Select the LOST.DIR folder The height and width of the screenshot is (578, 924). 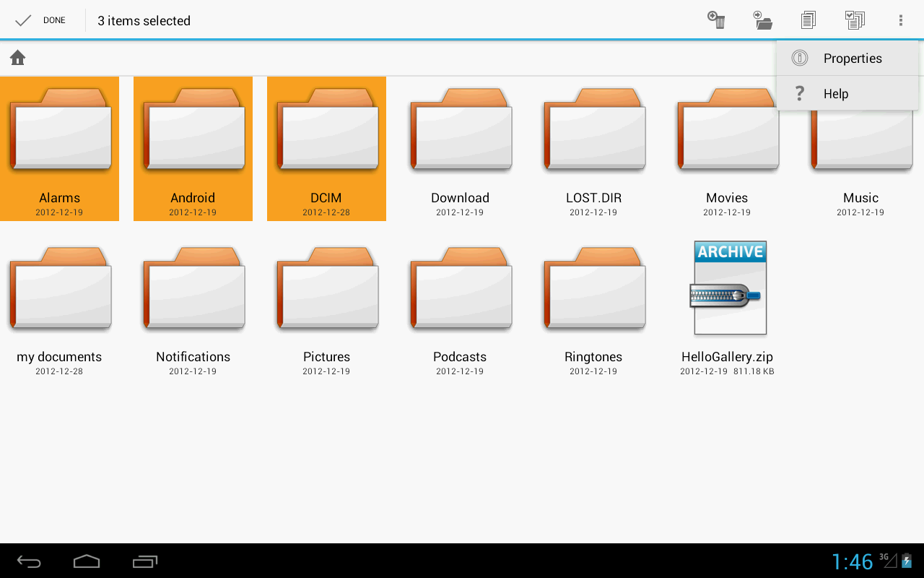pos(593,149)
